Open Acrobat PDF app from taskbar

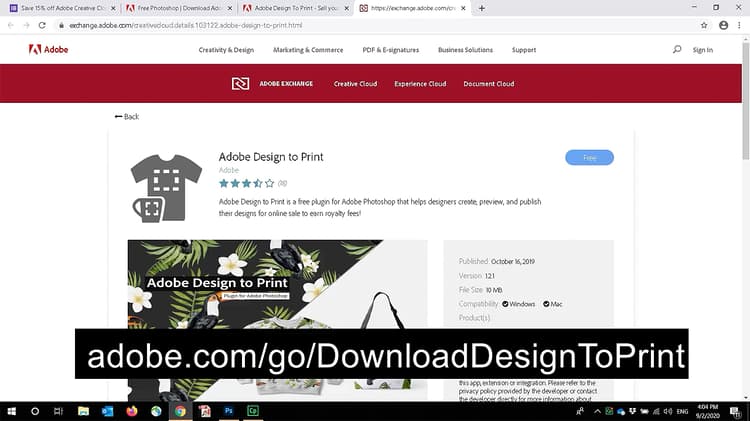coord(205,411)
